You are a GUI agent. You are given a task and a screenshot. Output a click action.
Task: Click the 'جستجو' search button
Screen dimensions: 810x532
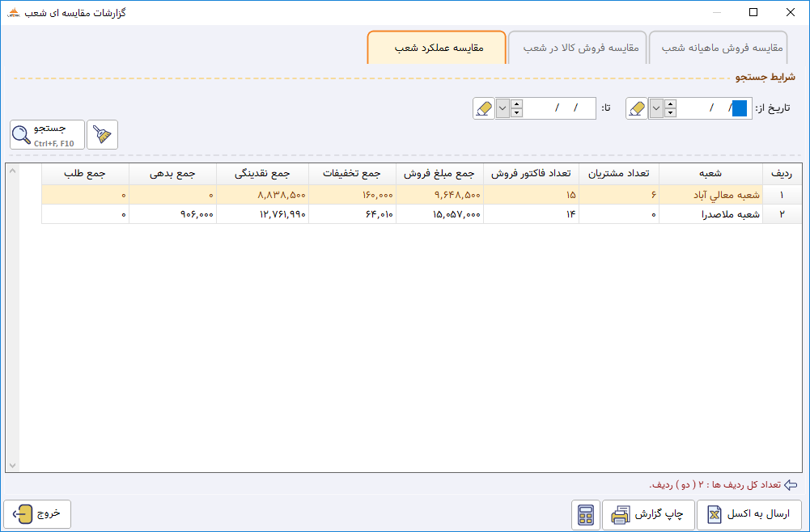tap(47, 135)
